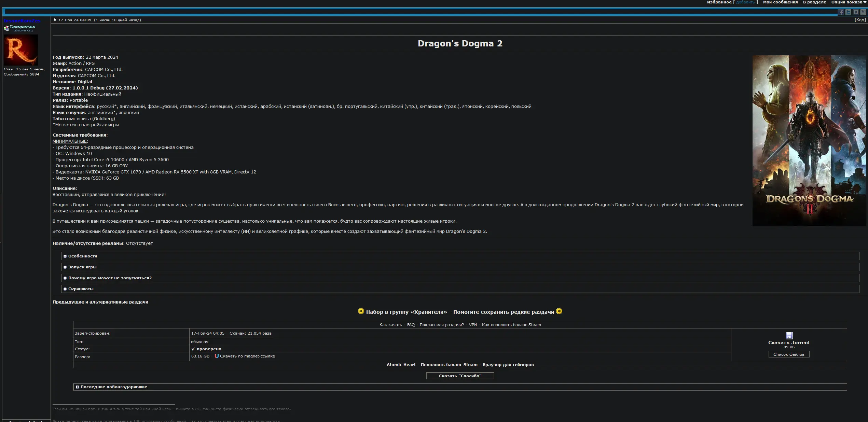Expand the Последние поблагодарившие list

click(x=114, y=387)
